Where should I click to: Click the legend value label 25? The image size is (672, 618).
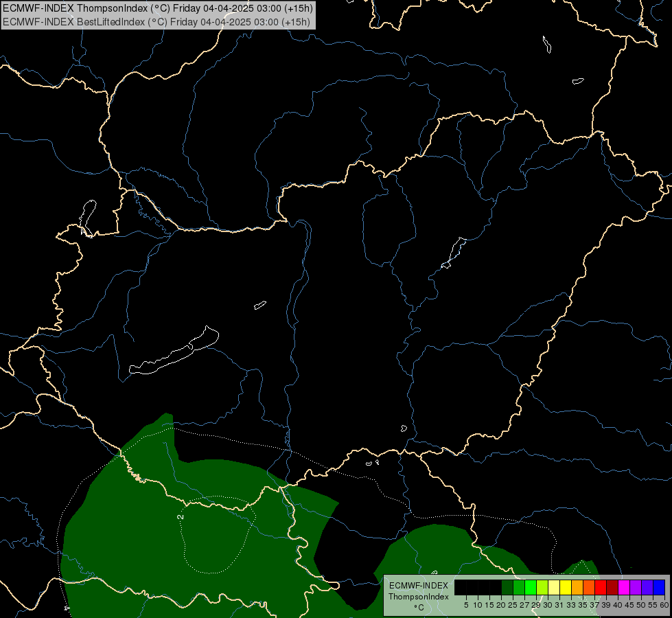pos(513,605)
